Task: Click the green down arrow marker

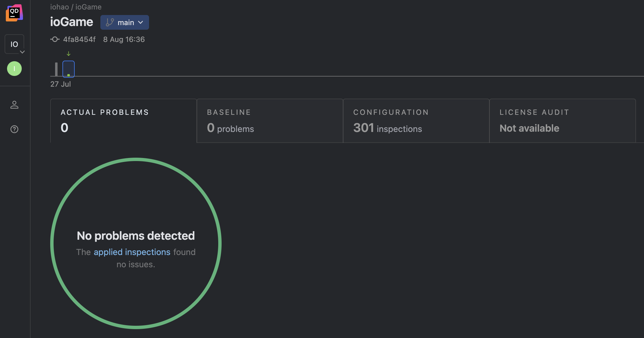Action: (69, 54)
